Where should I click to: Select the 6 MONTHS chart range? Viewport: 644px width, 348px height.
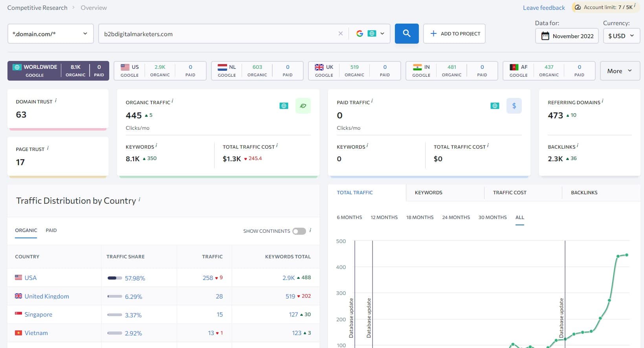pyautogui.click(x=349, y=217)
